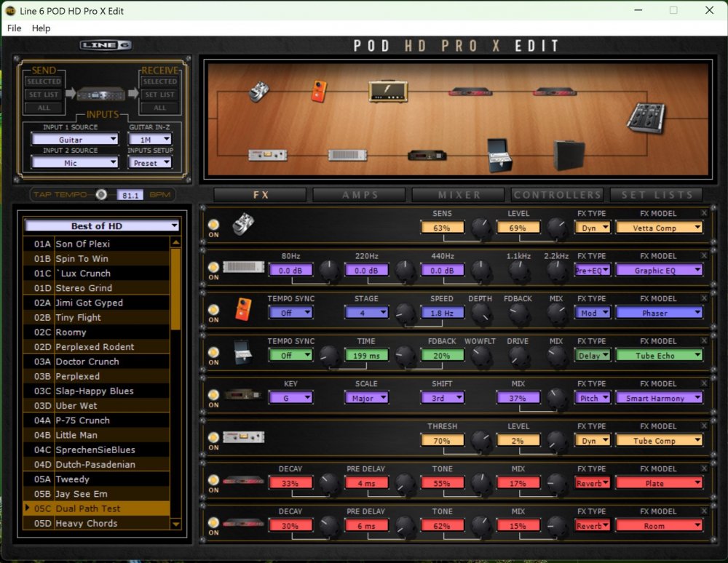Remove the Vetta Comp effect with X
728x563 pixels.
pyautogui.click(x=703, y=213)
